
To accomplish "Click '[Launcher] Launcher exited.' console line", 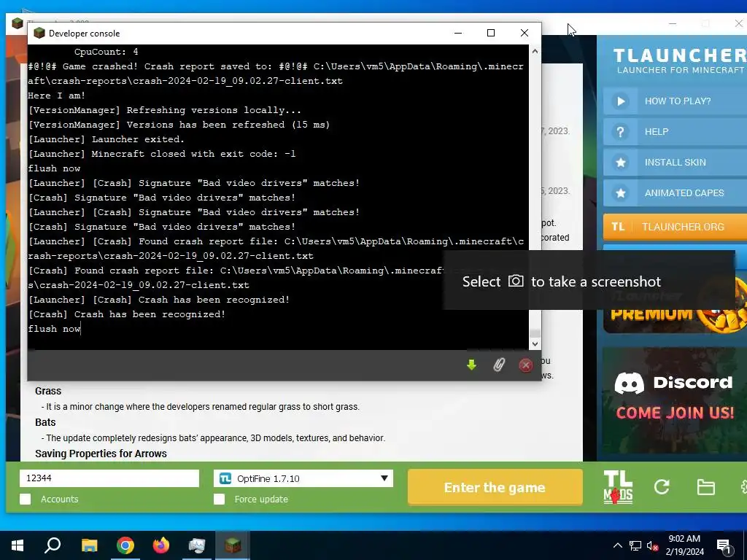I will tap(107, 139).
